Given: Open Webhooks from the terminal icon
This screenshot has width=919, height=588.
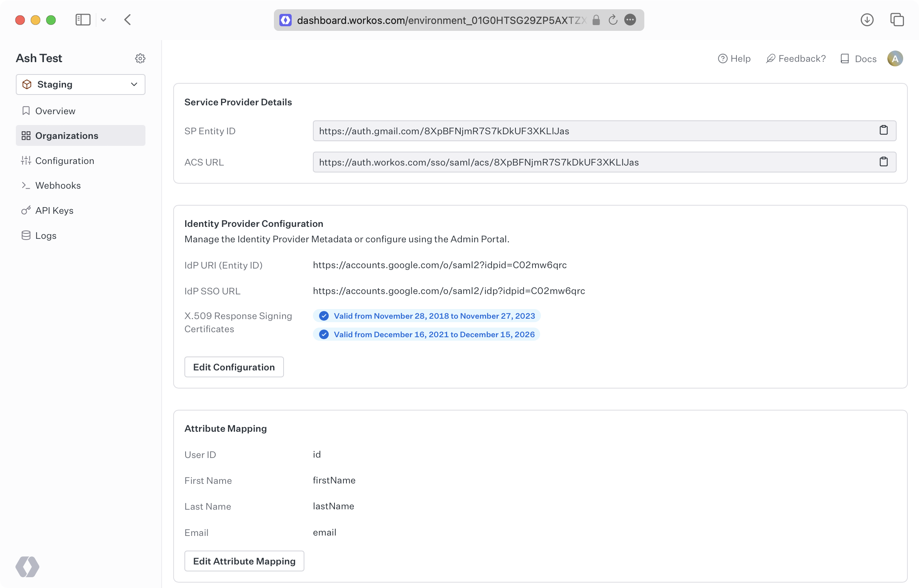Looking at the screenshot, I should coord(58,185).
